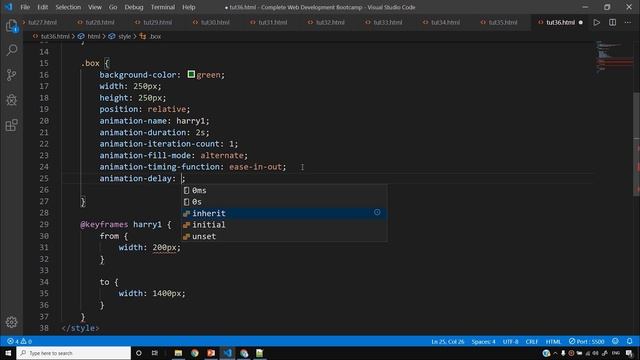This screenshot has width=640, height=360.
Task: Click the Port : 5500 live server indicator
Action: (x=587, y=341)
